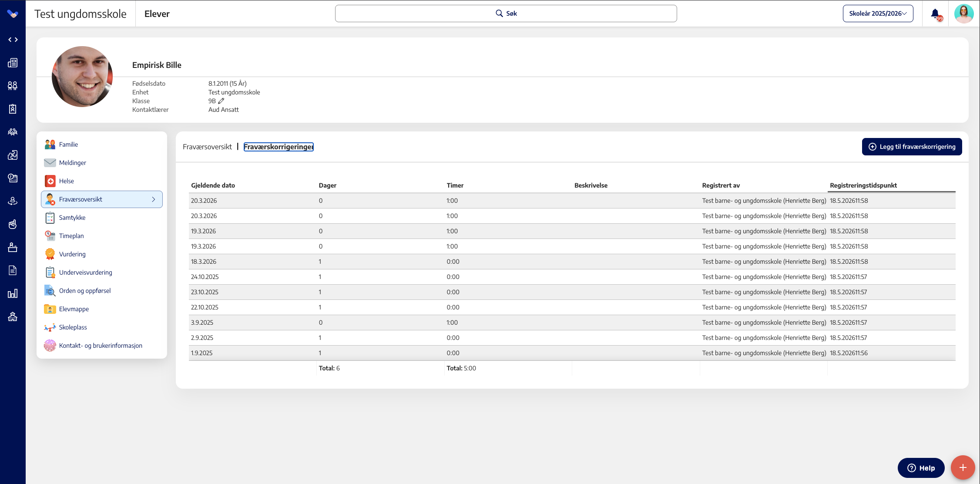This screenshot has width=980, height=484.
Task: Open the news page sidebar icon
Action: point(13,63)
